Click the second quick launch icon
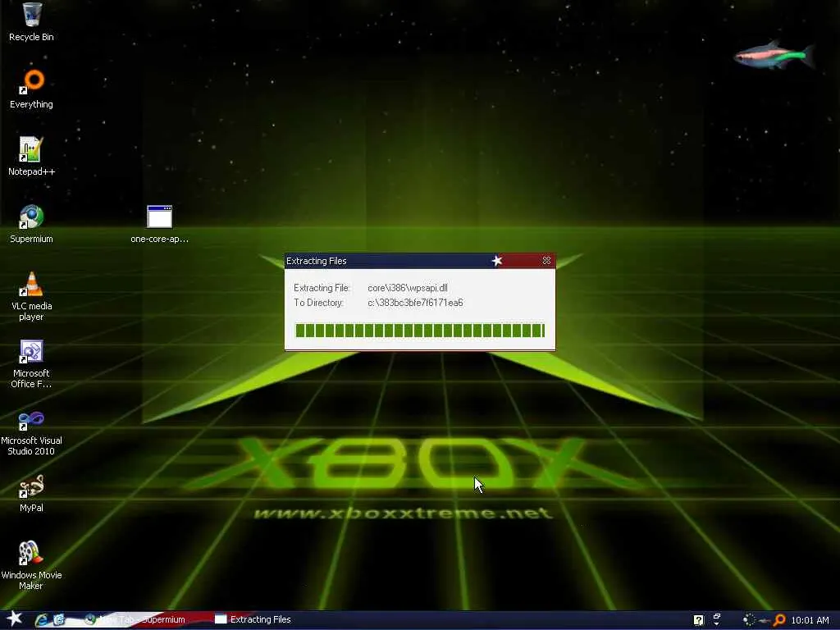Viewport: 840px width, 630px height. point(59,620)
